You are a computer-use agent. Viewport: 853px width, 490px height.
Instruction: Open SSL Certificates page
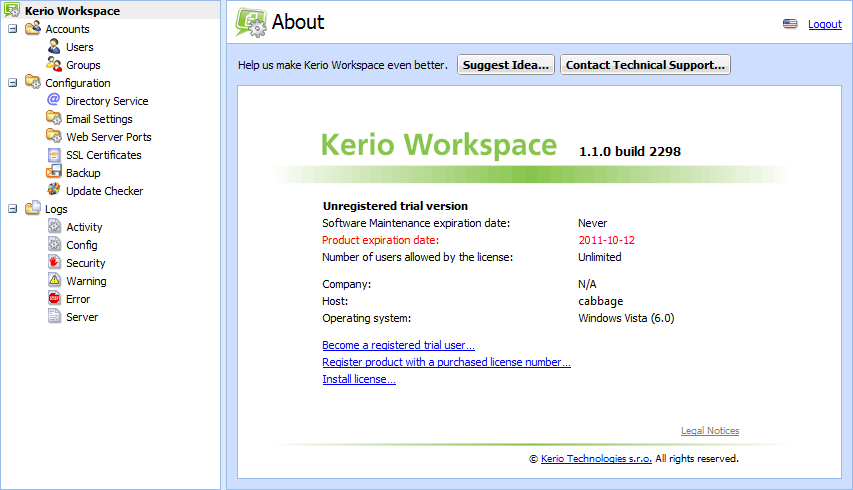(x=103, y=155)
